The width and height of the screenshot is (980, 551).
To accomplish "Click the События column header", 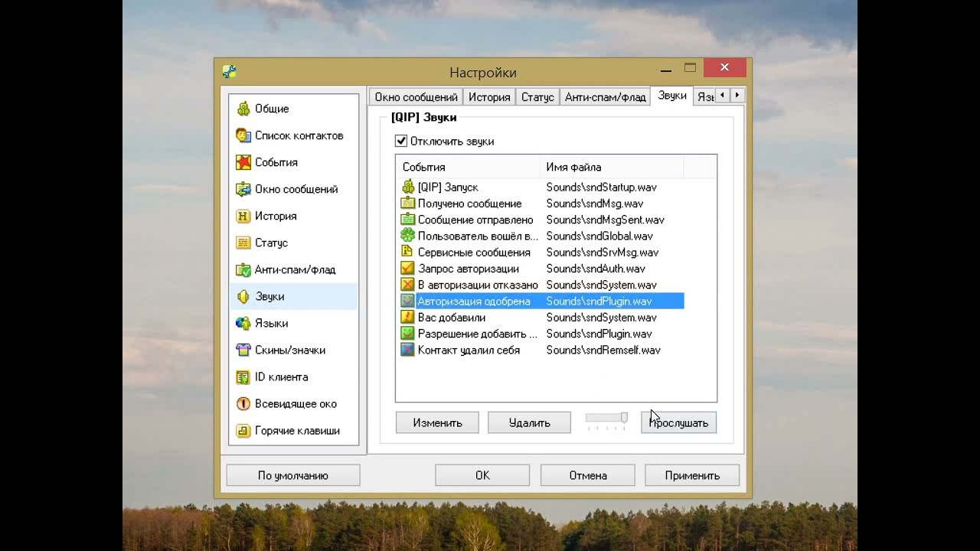I will pos(468,167).
